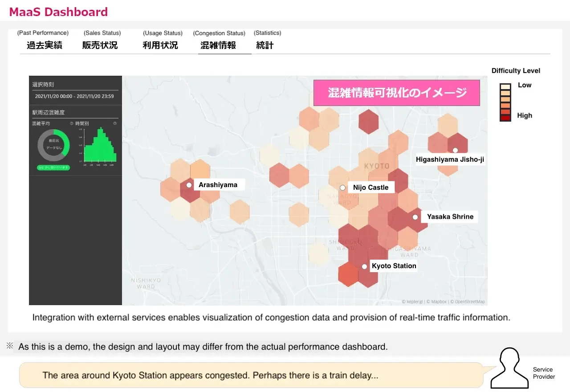The image size is (570, 392).
Task: Switch to the 販売状況 Sales Status tab
Action: click(100, 45)
